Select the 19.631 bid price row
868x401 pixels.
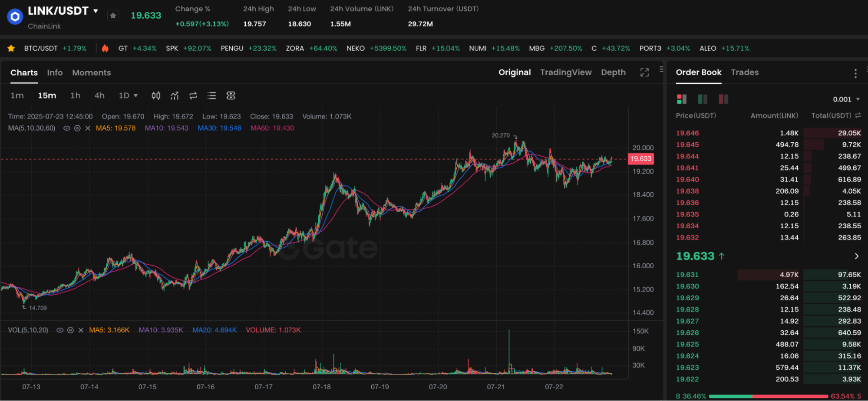point(768,275)
